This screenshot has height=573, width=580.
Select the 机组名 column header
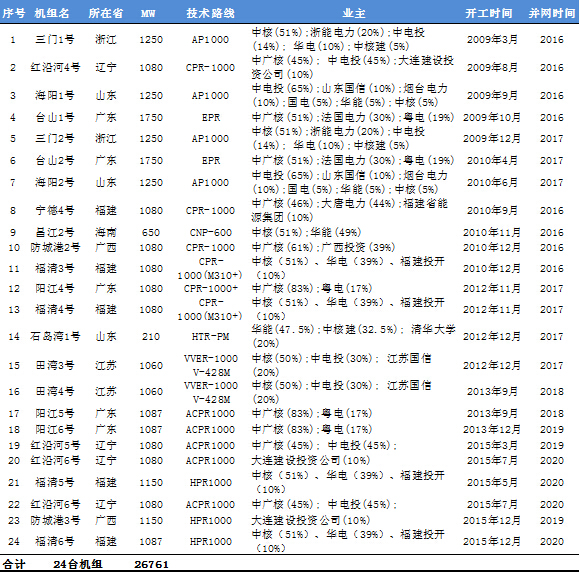click(x=52, y=13)
